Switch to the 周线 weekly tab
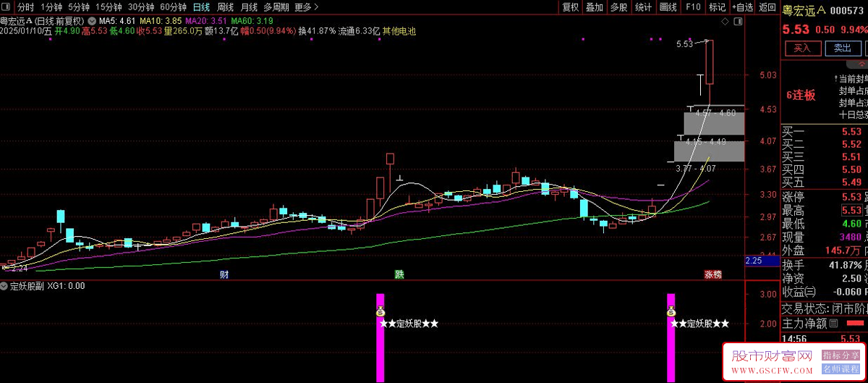The height and width of the screenshot is (383, 868). pyautogui.click(x=226, y=7)
